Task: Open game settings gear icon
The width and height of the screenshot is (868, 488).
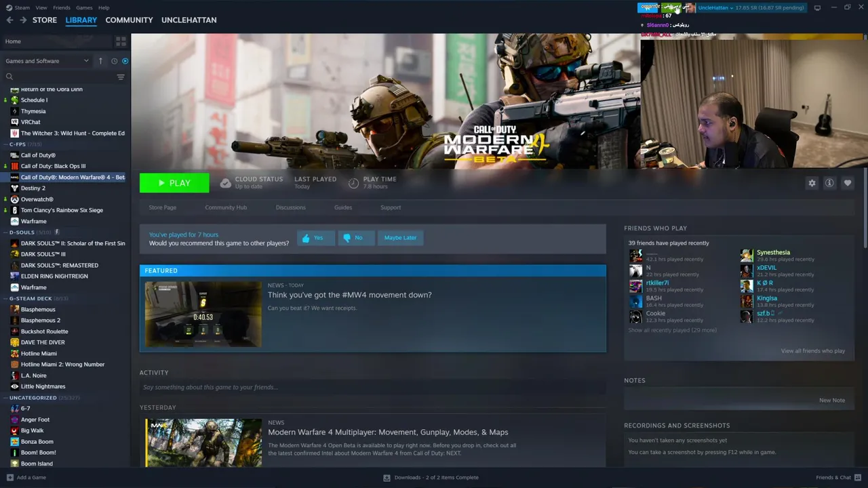Action: click(812, 183)
